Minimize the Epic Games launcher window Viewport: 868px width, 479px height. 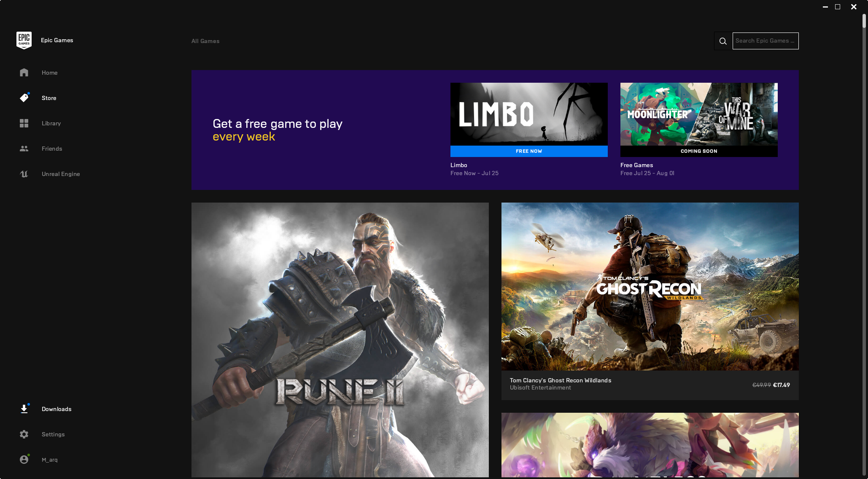click(825, 7)
